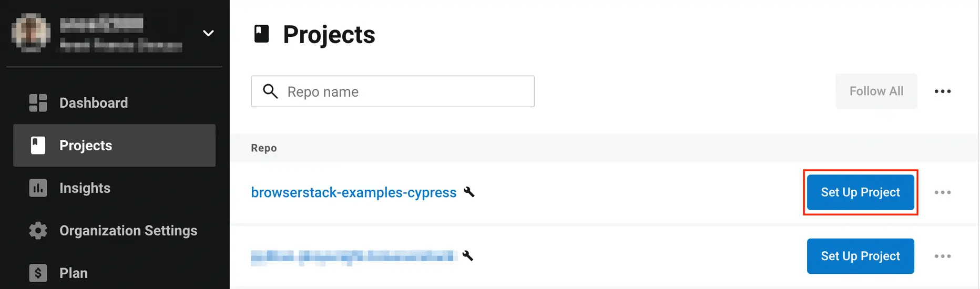Click the book icon beside Projects heading
980x289 pixels.
[x=261, y=34]
